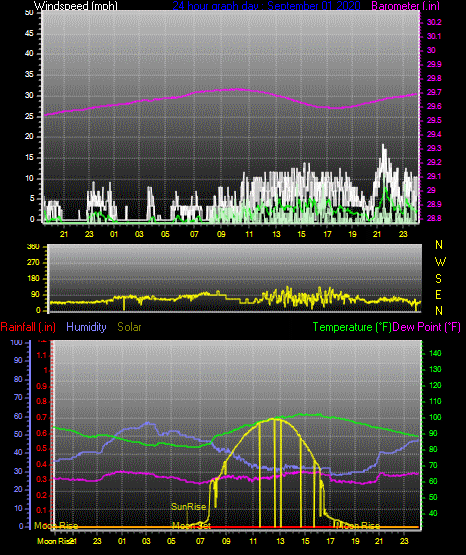
Task: Click the green temperature axis value "130"
Action: [435, 369]
